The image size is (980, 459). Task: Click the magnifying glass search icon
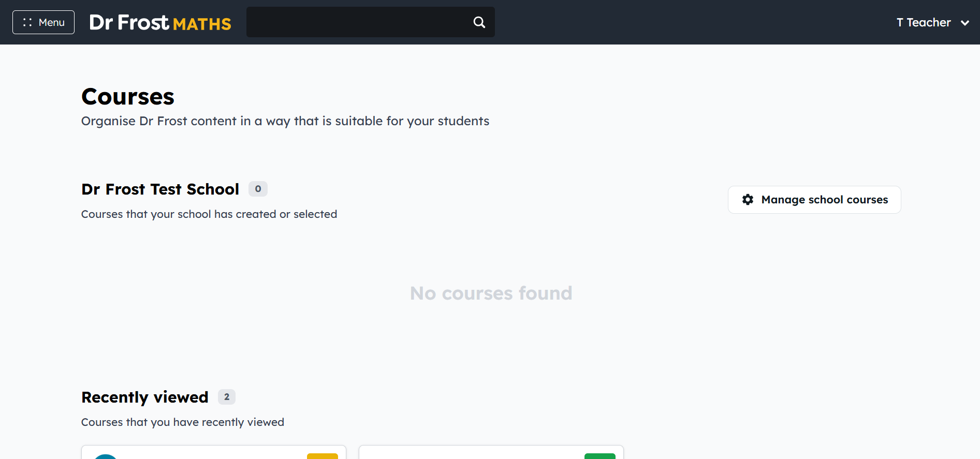click(x=479, y=22)
